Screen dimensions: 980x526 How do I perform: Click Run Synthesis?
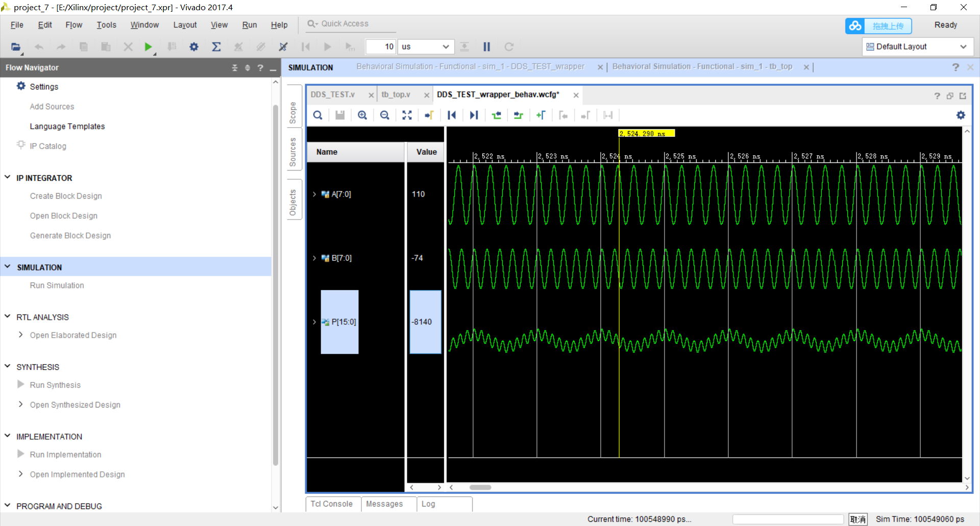[x=55, y=385]
